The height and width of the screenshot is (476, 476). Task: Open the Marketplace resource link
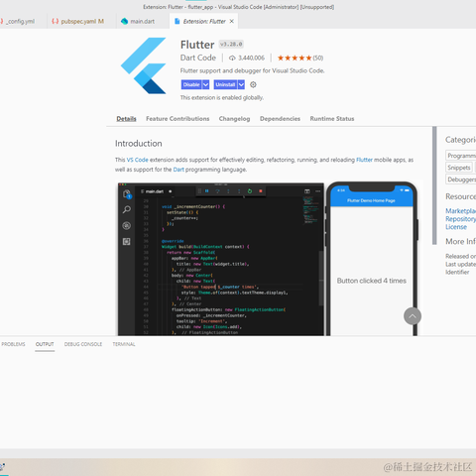460,211
